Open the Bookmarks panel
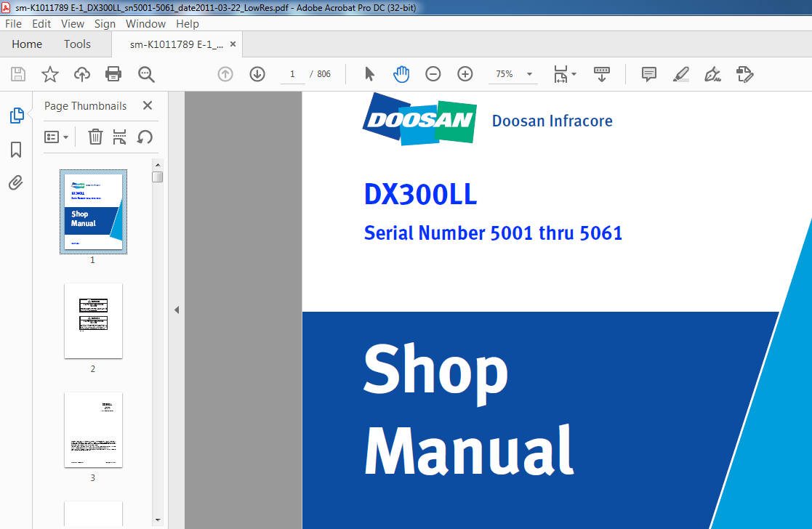The height and width of the screenshot is (529, 812). click(x=16, y=150)
